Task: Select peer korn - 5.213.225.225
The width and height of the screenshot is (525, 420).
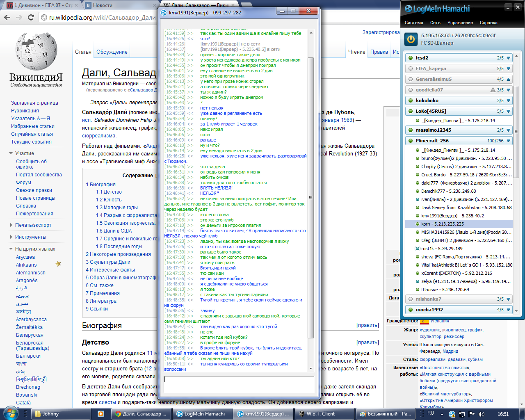Action: coord(459,224)
